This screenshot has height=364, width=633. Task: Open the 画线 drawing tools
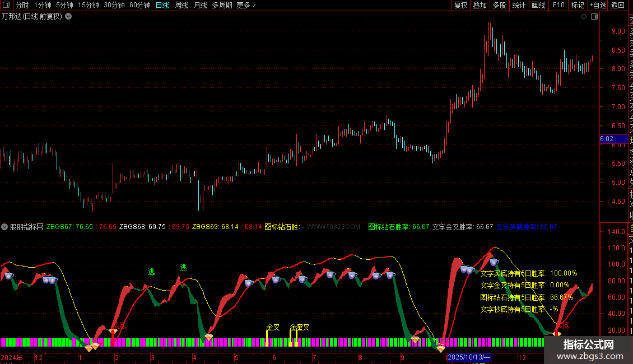click(538, 5)
